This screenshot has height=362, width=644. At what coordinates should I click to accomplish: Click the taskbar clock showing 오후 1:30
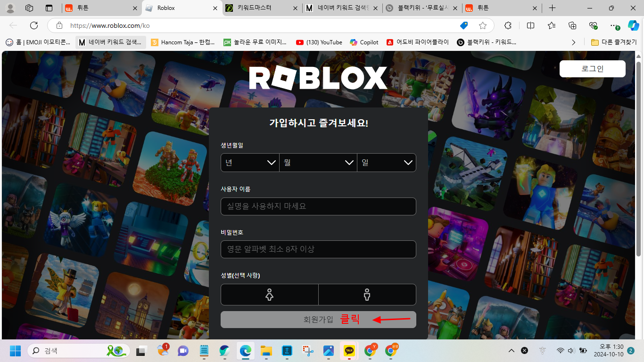(609, 351)
